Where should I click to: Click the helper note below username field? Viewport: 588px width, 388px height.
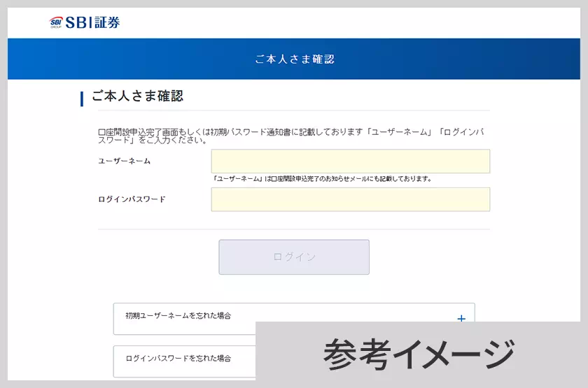pos(321,179)
